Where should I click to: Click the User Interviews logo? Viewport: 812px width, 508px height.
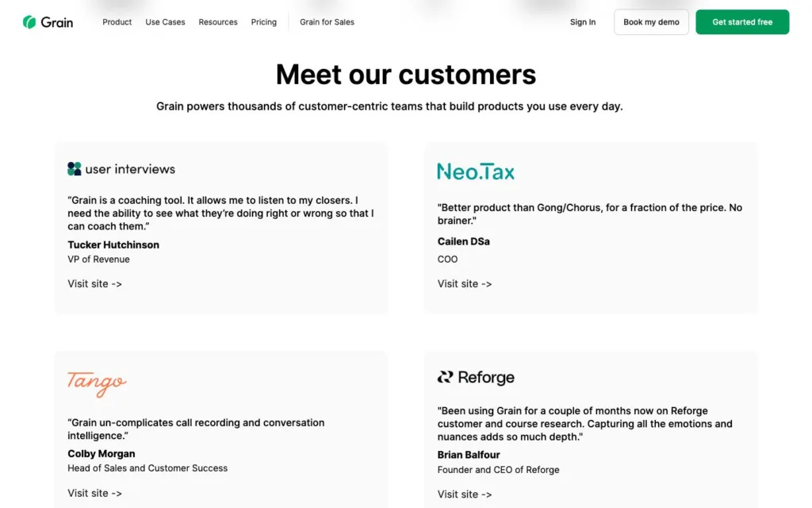[121, 169]
